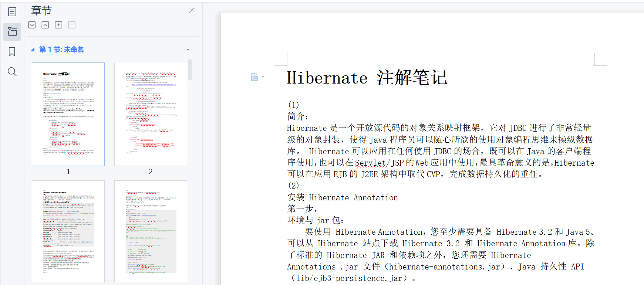Screen dimensions: 644x285
Task: Click the paragraph layout icon beside title
Action: tap(254, 77)
